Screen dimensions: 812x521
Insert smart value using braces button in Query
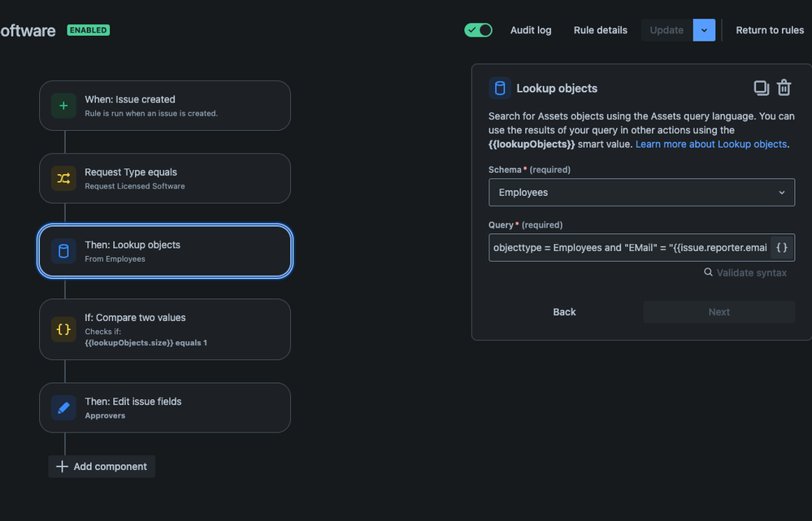coord(781,247)
